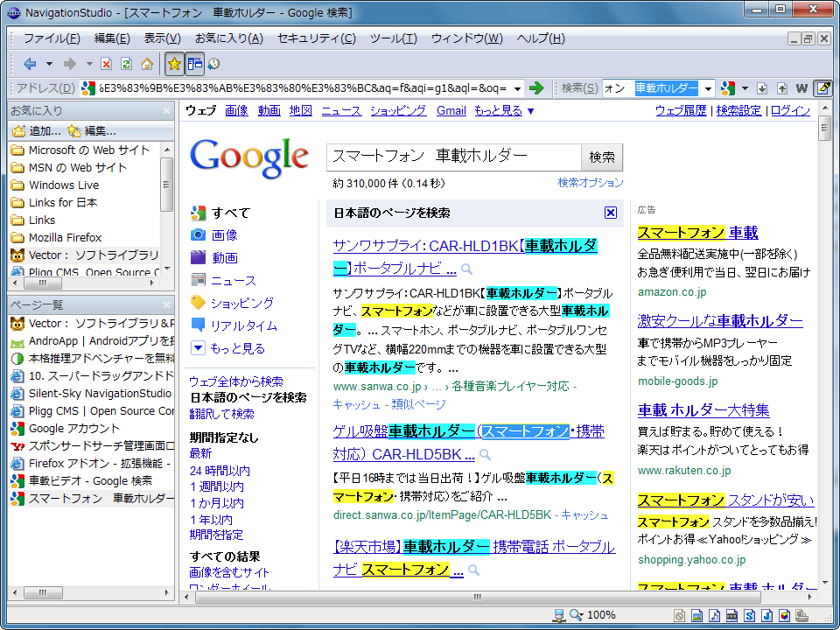Go to the home page via house icon
Viewport: 840px width, 630px height.
click(x=147, y=64)
